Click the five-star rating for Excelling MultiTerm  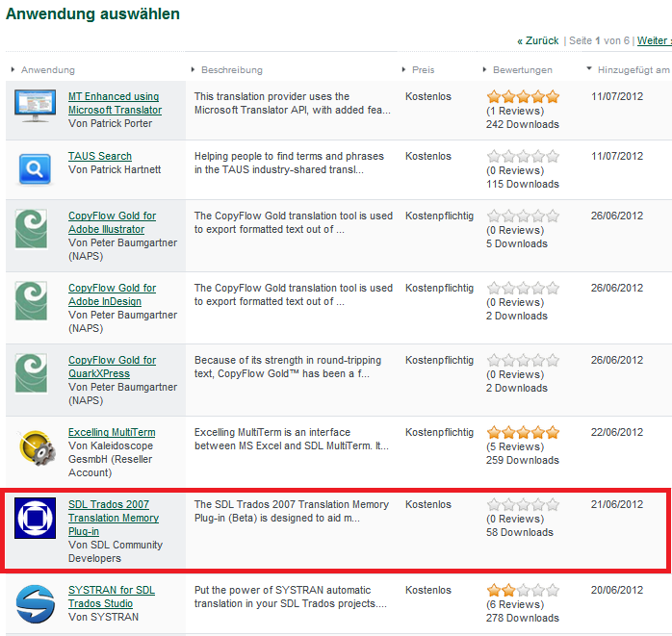pyautogui.click(x=523, y=433)
